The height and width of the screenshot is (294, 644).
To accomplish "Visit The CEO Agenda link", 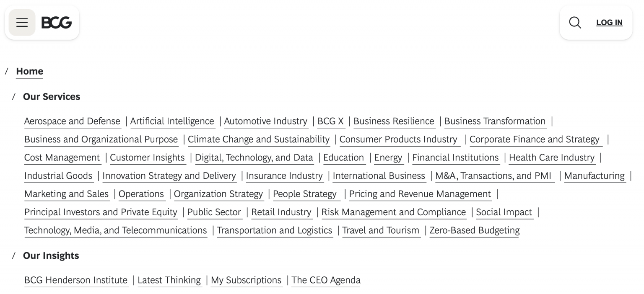I will pyautogui.click(x=326, y=280).
